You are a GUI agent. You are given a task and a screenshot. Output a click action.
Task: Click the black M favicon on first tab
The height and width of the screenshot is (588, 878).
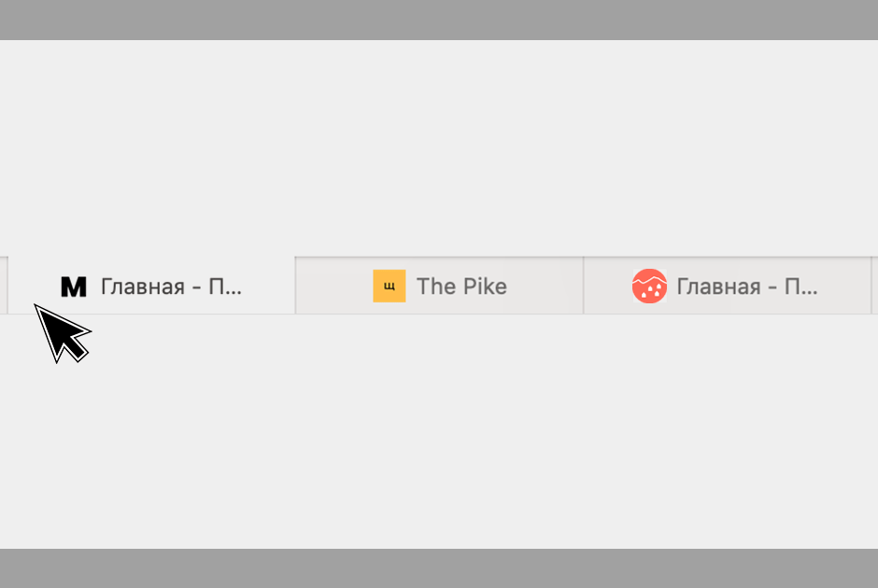[74, 287]
